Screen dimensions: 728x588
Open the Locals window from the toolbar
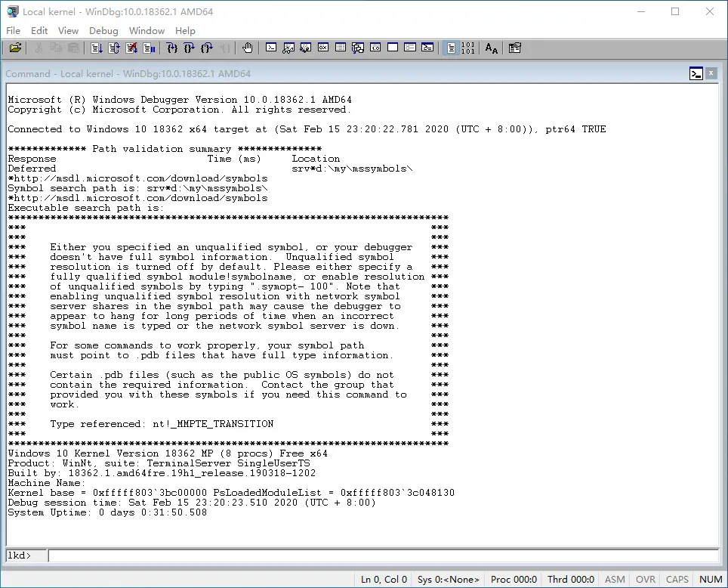tap(306, 48)
